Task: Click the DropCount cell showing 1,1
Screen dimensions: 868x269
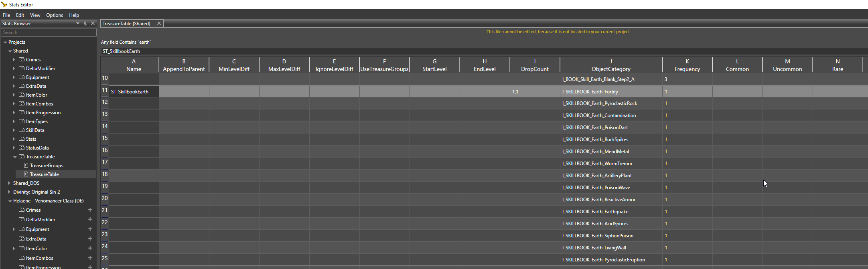Action: pyautogui.click(x=535, y=91)
